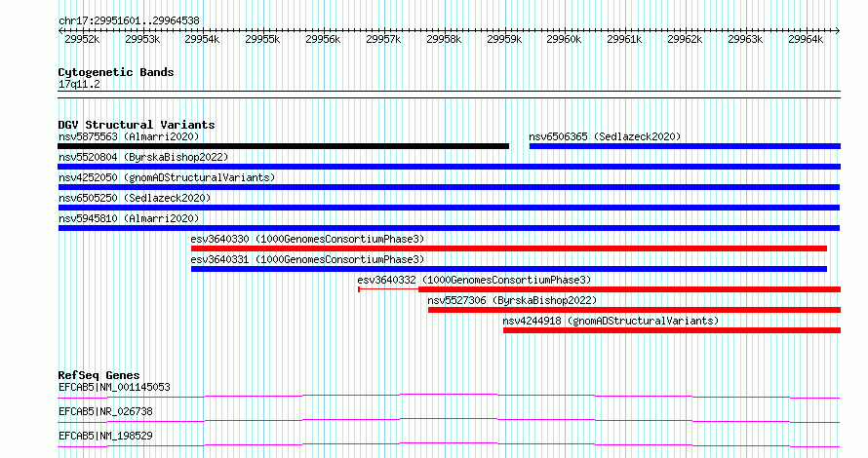Screen dimensions: 868x458
Task: Select the blue esv3640331 variant bar
Action: [x=509, y=269]
